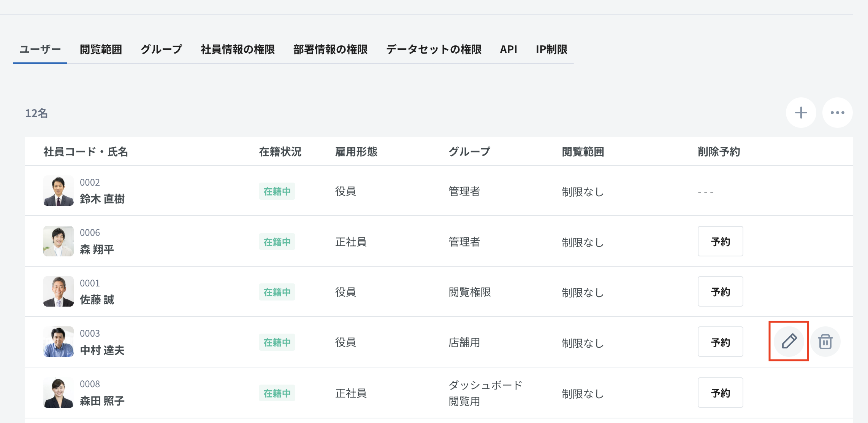Click 森 翔平's profile photo

pos(59,241)
